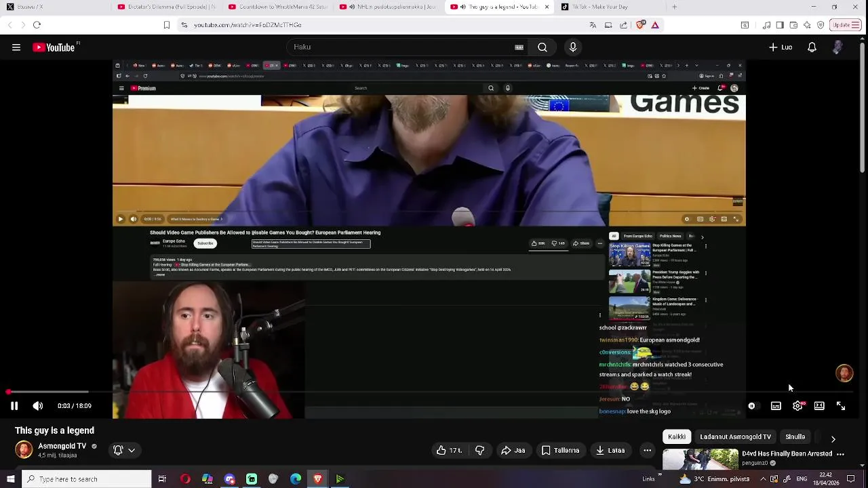
Task: Open Brave VPN shield icon
Action: (x=821, y=25)
